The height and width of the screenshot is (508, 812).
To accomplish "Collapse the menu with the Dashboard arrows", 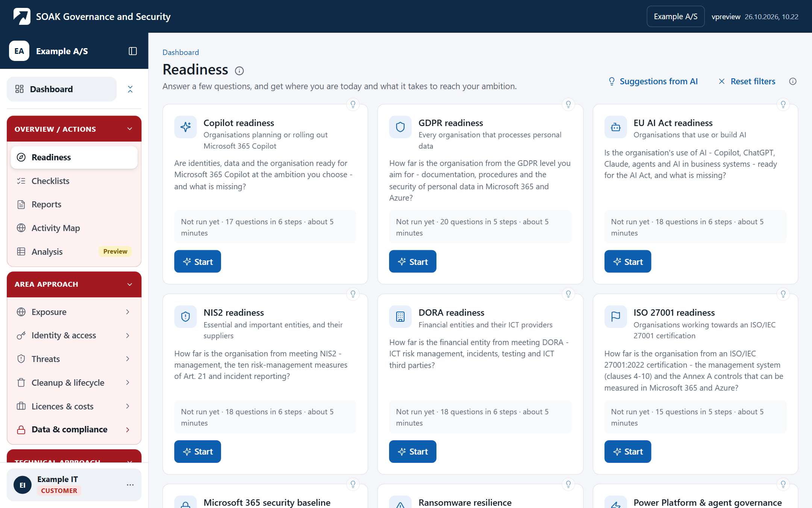I will (x=130, y=89).
